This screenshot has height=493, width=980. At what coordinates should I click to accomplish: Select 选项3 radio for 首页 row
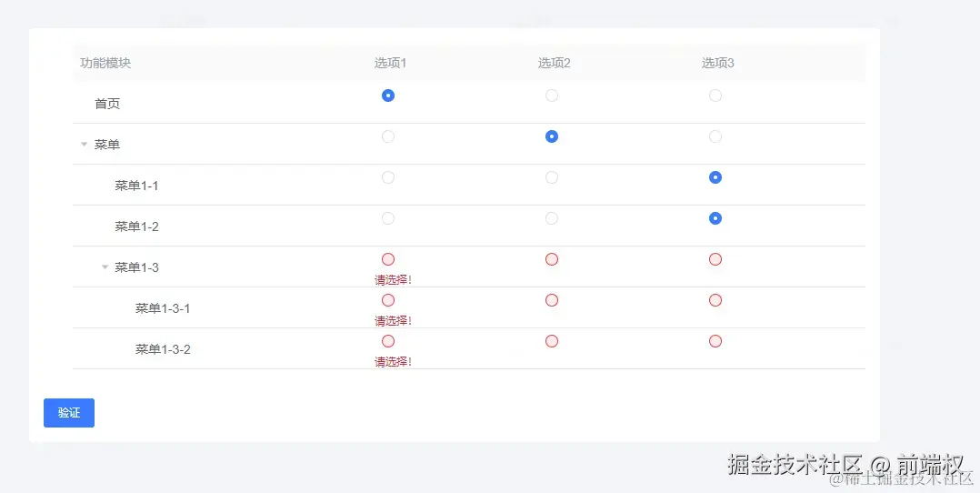point(715,96)
